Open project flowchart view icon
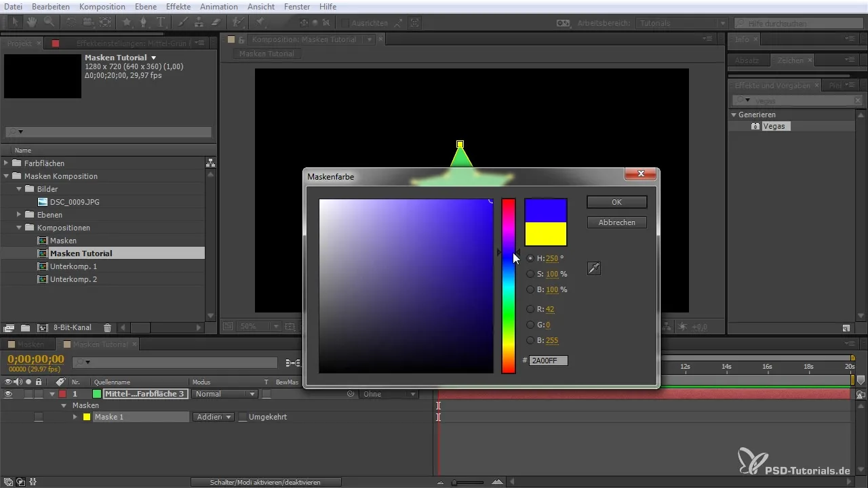This screenshot has width=868, height=488. (210, 163)
